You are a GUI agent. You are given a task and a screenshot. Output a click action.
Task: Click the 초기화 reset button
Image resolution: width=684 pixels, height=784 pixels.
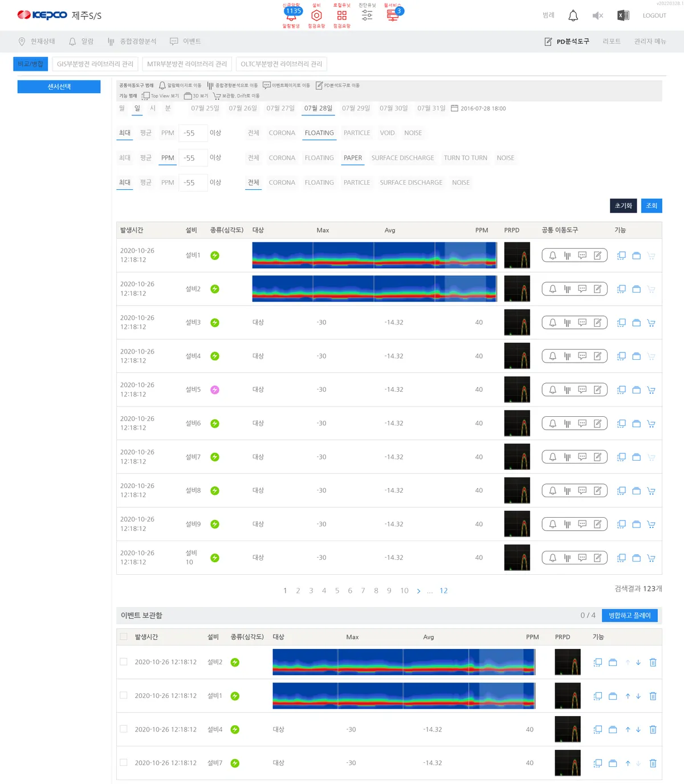(x=624, y=206)
